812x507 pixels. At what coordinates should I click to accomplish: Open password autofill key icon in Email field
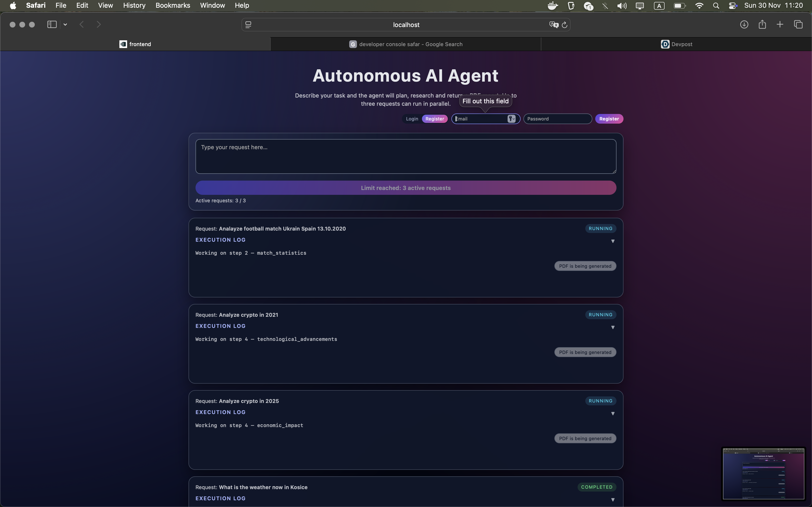(x=511, y=119)
